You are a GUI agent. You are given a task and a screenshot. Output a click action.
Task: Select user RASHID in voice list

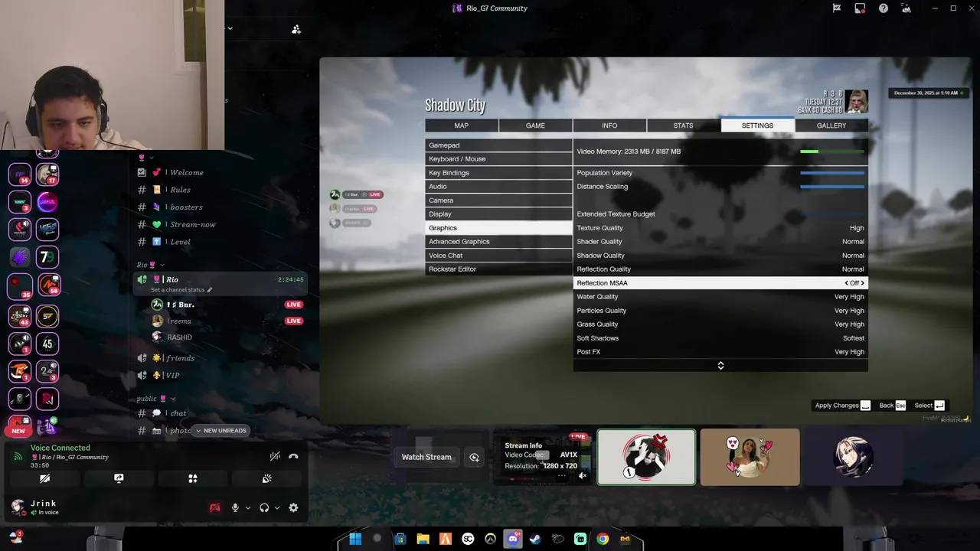180,337
